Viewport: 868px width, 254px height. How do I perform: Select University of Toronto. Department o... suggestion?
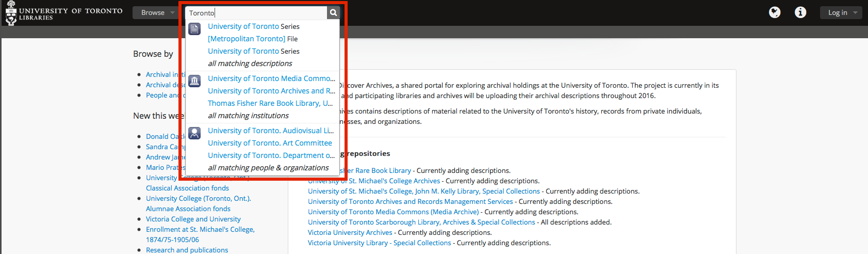point(271,155)
